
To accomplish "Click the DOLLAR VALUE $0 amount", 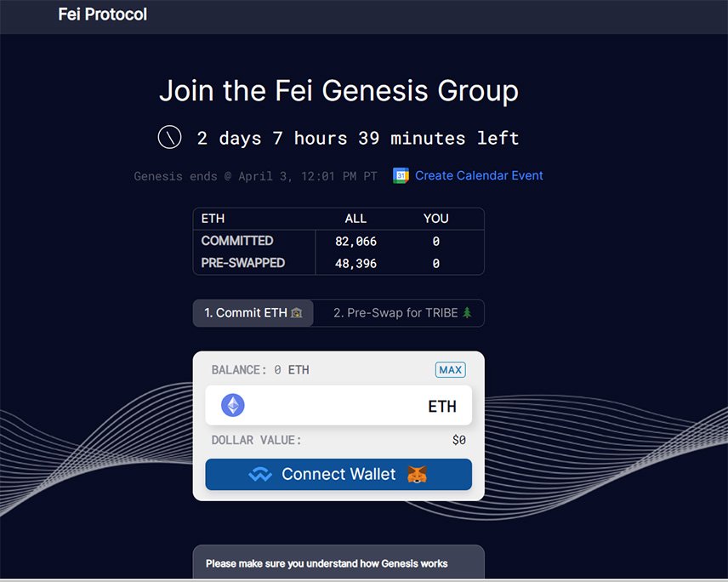I will pos(458,440).
